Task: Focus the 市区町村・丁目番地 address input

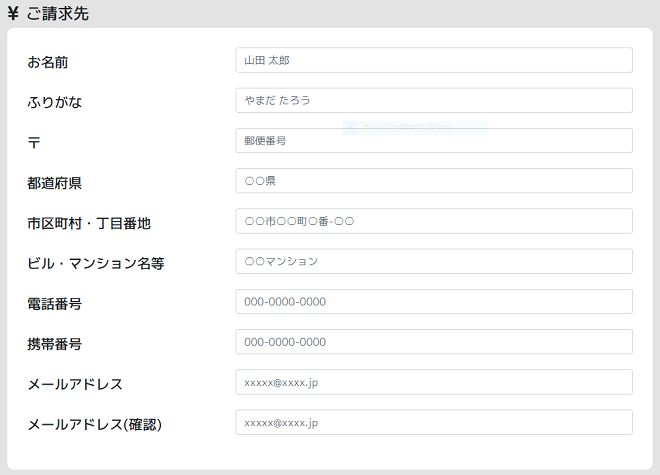Action: (433, 221)
